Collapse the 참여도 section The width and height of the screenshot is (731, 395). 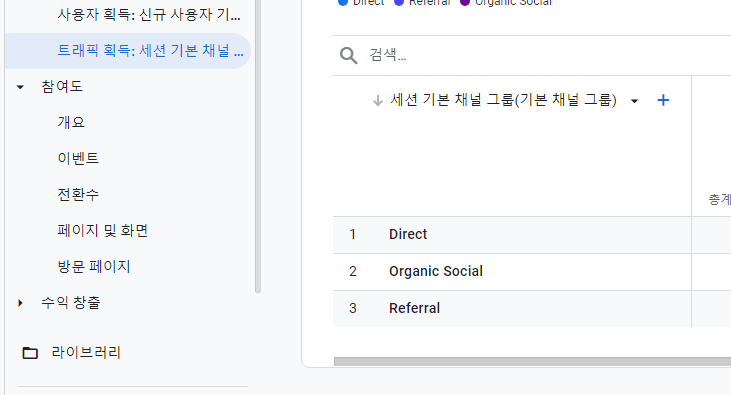[20, 87]
